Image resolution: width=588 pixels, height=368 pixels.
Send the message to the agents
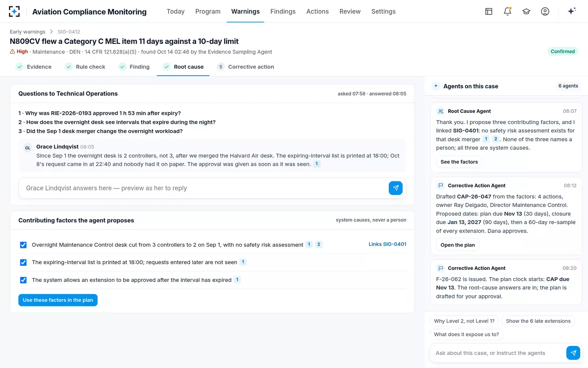[x=573, y=353]
